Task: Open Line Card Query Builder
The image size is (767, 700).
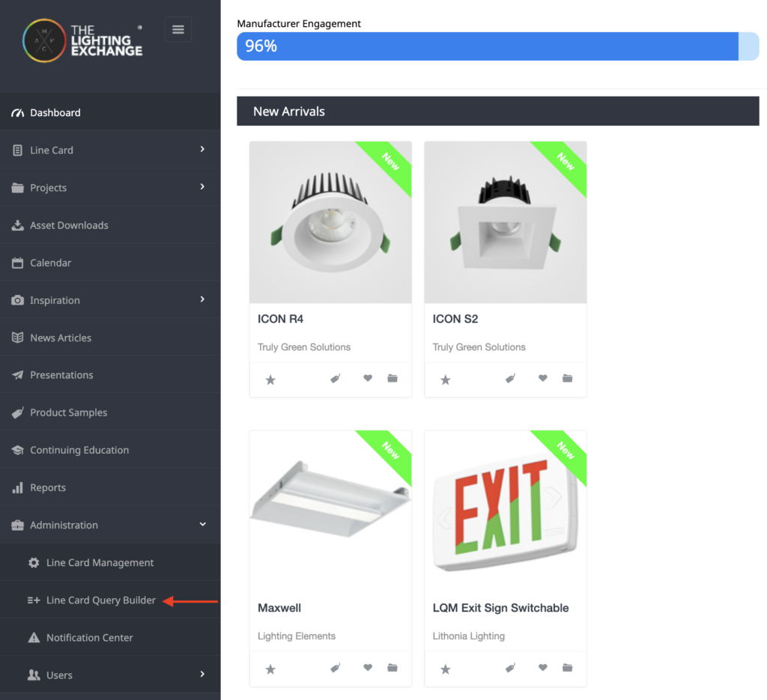Action: click(x=100, y=600)
